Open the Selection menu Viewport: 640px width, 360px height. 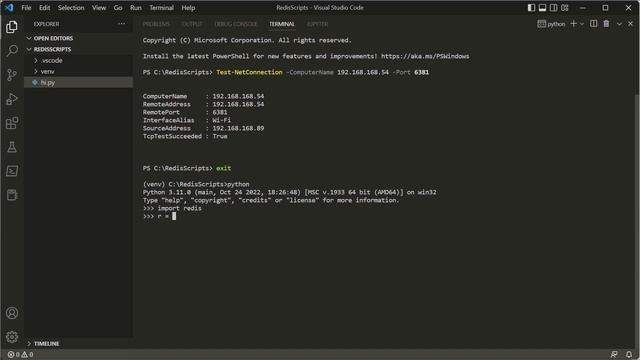coord(71,8)
